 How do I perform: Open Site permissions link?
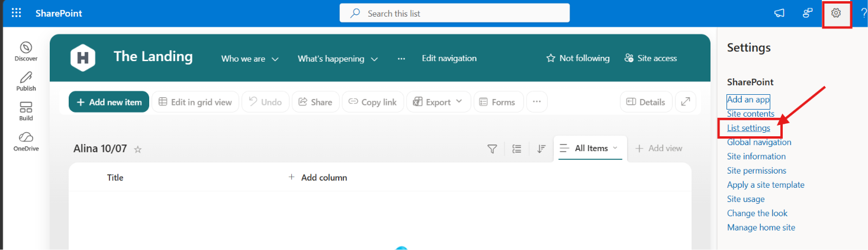pyautogui.click(x=757, y=171)
